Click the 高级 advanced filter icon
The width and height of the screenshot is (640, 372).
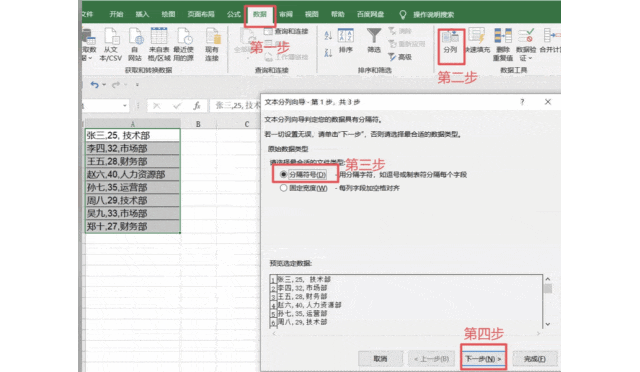pyautogui.click(x=392, y=57)
